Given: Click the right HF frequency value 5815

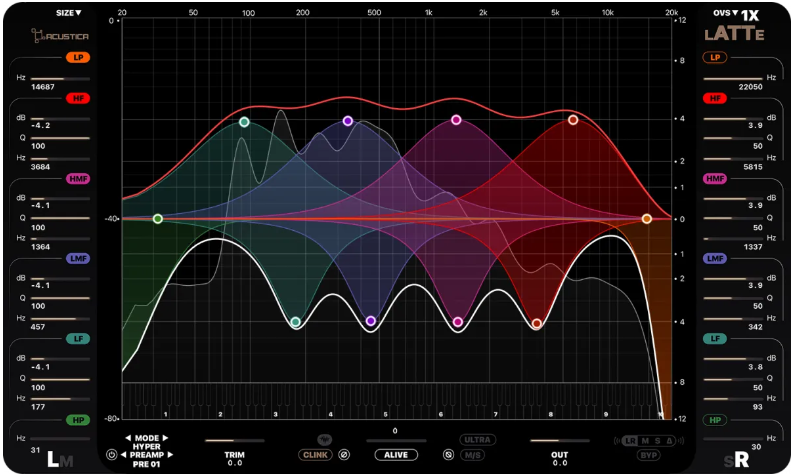Looking at the screenshot, I should click(x=753, y=167).
